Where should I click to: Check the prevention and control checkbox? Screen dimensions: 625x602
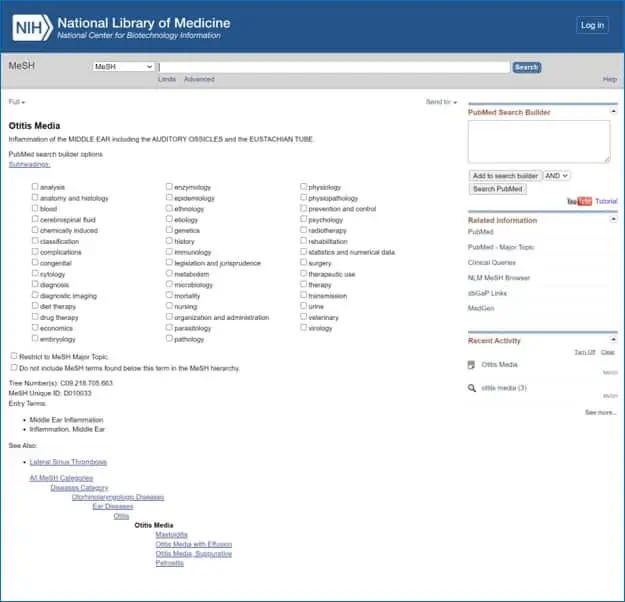[304, 209]
